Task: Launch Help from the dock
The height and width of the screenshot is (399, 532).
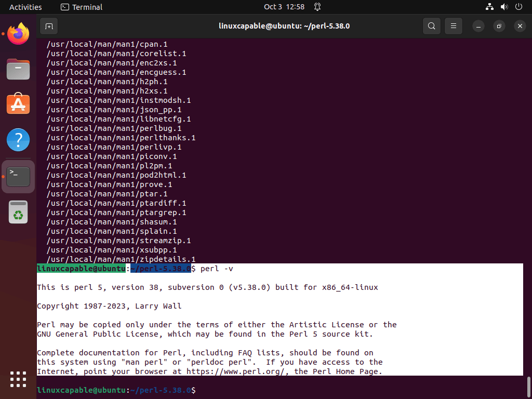Action: pos(18,139)
